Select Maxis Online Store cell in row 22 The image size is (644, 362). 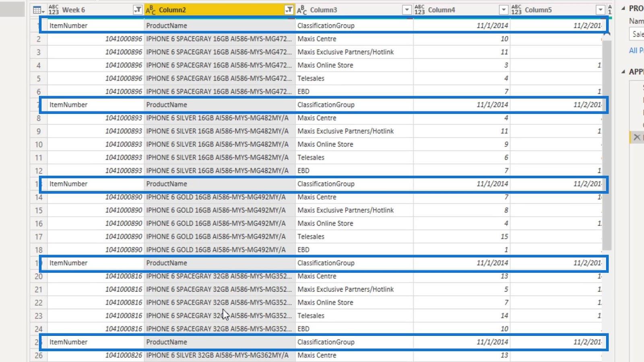coord(354,302)
